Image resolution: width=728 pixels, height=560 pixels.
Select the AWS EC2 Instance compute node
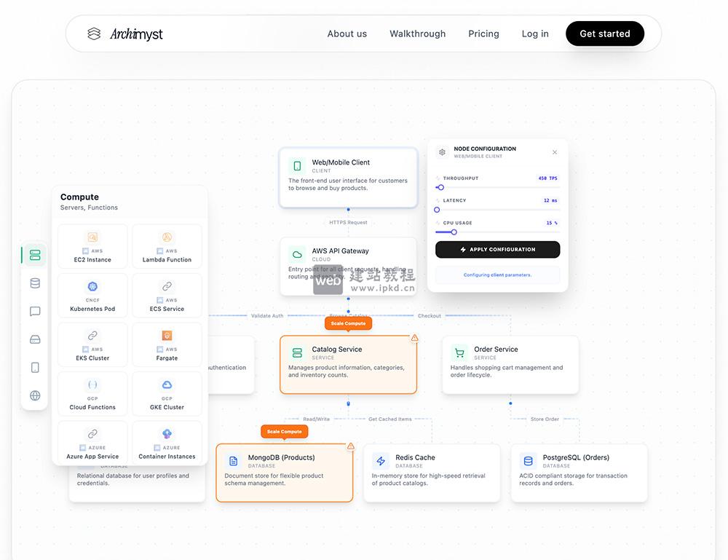coord(92,245)
